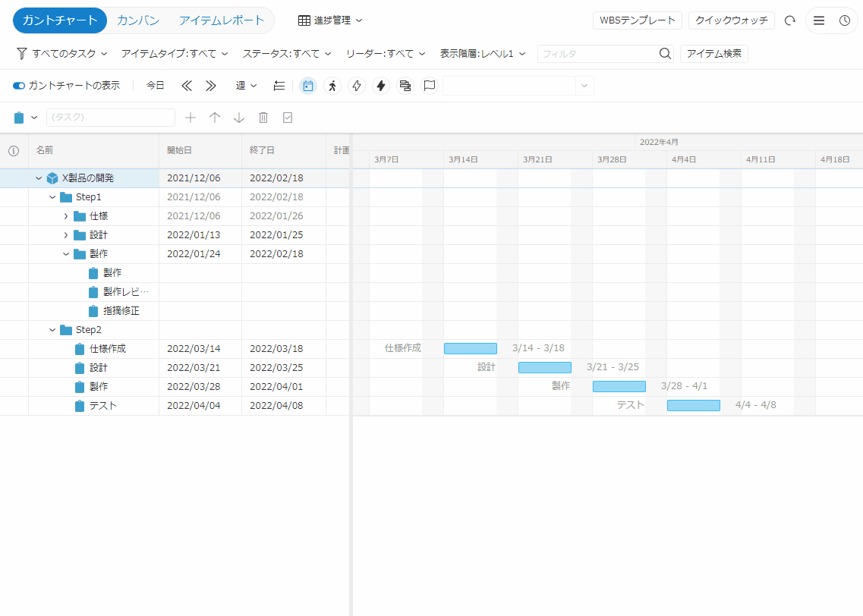
Task: Click the refresh icon next to クイックウォッチ
Action: (x=789, y=20)
